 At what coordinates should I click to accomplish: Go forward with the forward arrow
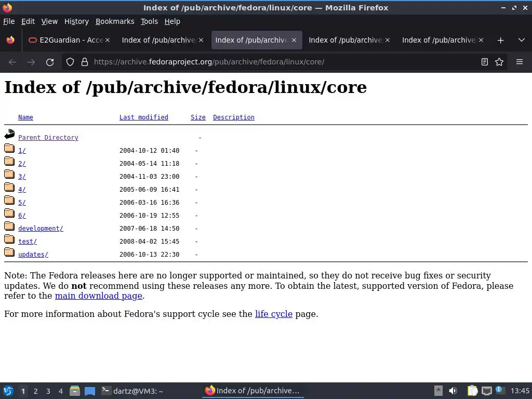point(31,62)
